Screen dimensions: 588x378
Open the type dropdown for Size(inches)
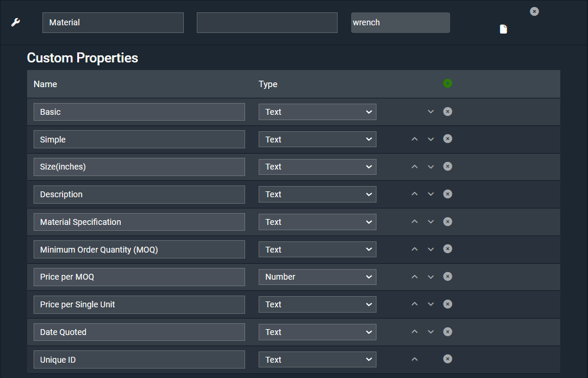(317, 167)
